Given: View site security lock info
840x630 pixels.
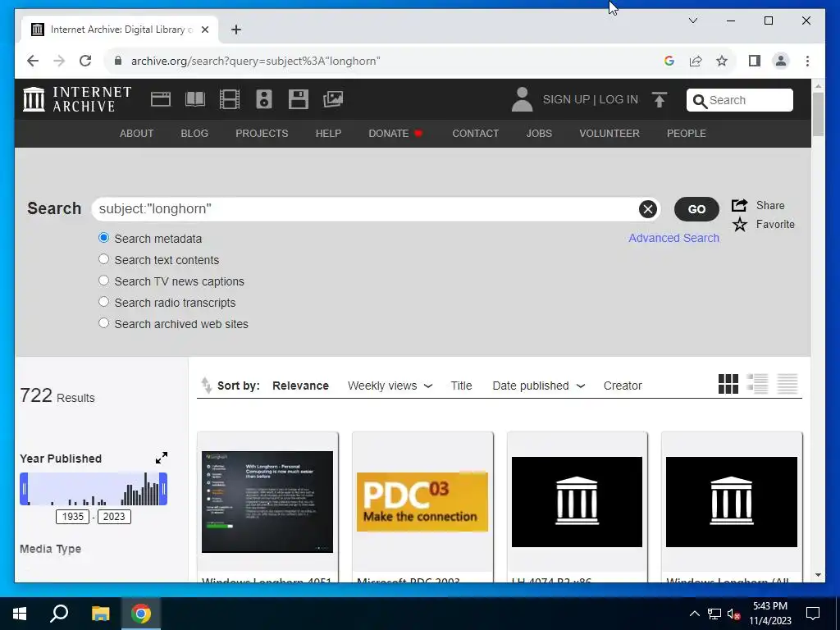Looking at the screenshot, I should coord(118,61).
